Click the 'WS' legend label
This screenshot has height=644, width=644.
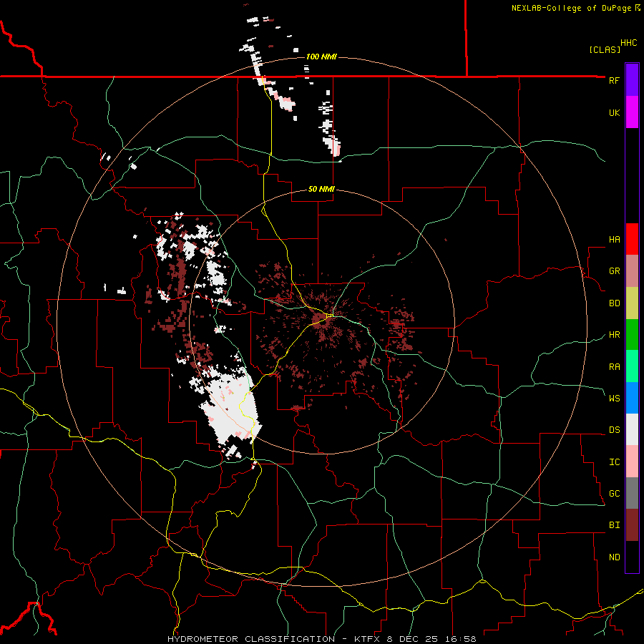point(614,399)
